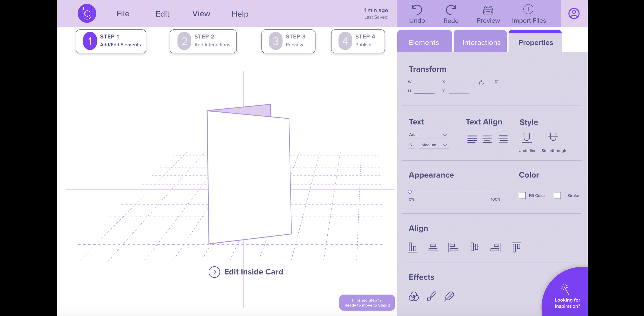Click Finished Step 1 ready button
This screenshot has width=644, height=316.
pos(367,302)
